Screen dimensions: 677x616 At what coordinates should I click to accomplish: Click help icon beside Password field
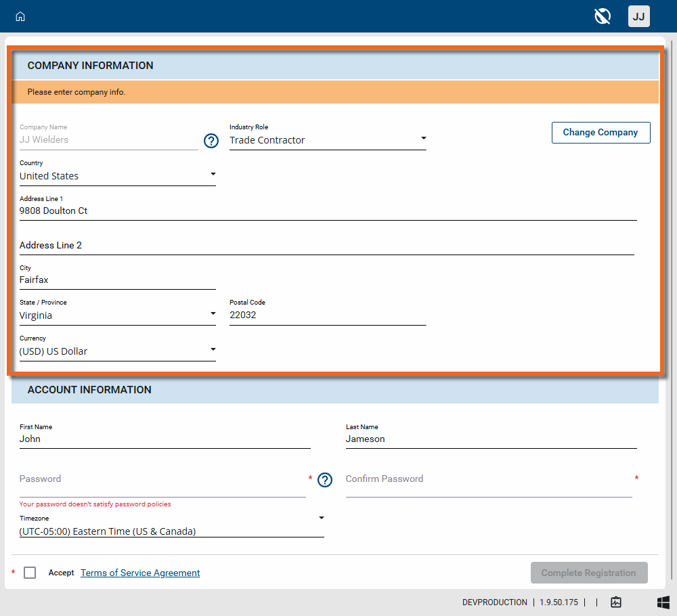pos(325,480)
